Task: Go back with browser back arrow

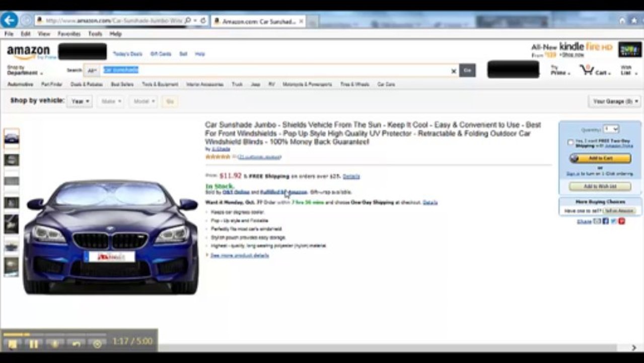Action: coord(9,21)
